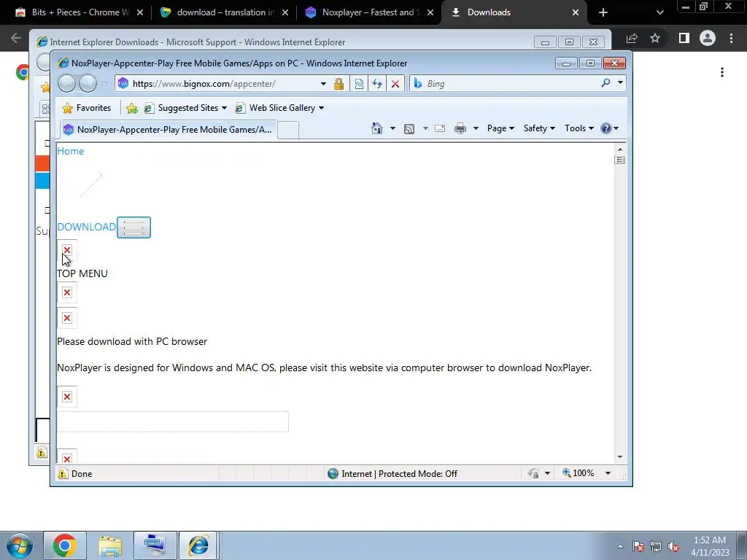Click Chrome share page icon
The width and height of the screenshot is (747, 560).
coord(632,38)
